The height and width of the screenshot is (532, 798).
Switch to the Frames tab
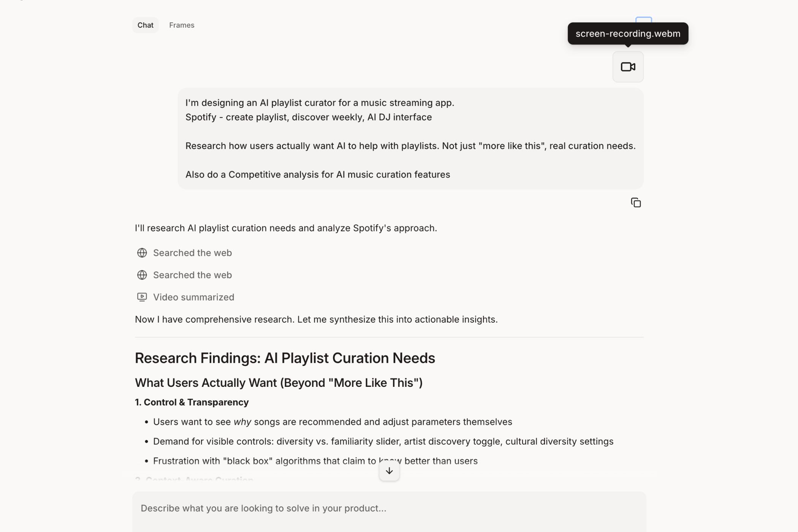[181, 25]
